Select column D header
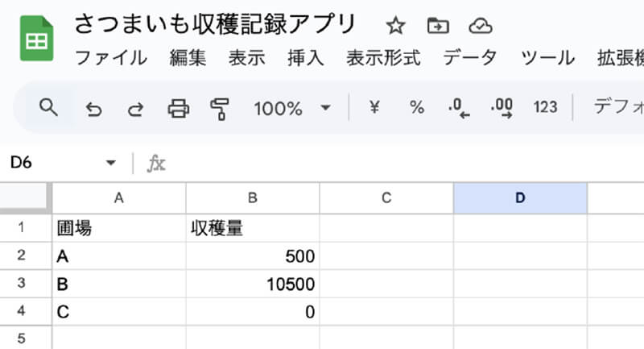The width and height of the screenshot is (644, 349). pos(520,197)
